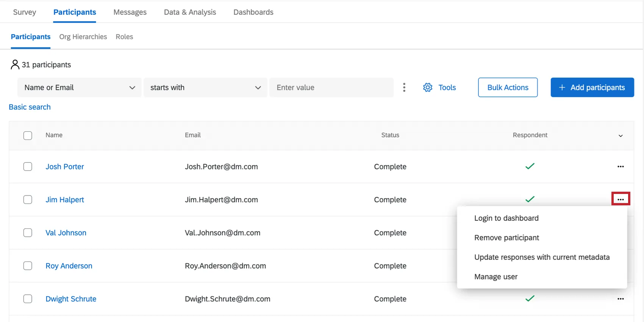Expand the column chooser chevron in header

tap(620, 136)
